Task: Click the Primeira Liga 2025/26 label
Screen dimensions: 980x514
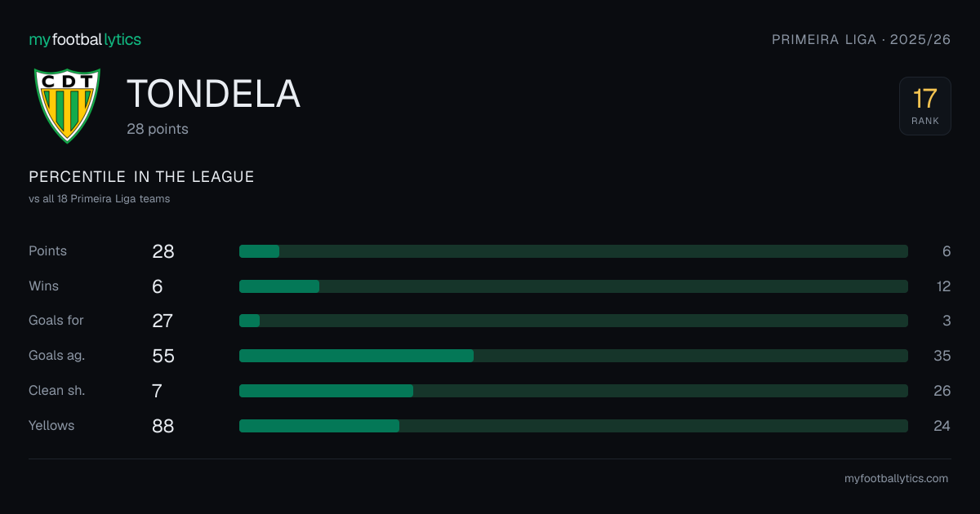Action: [x=862, y=39]
